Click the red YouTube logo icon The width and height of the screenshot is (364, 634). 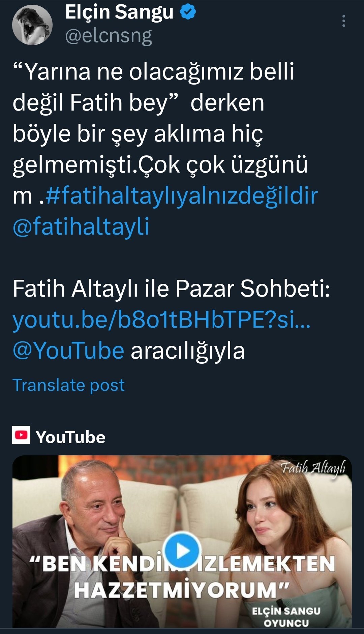tap(21, 435)
